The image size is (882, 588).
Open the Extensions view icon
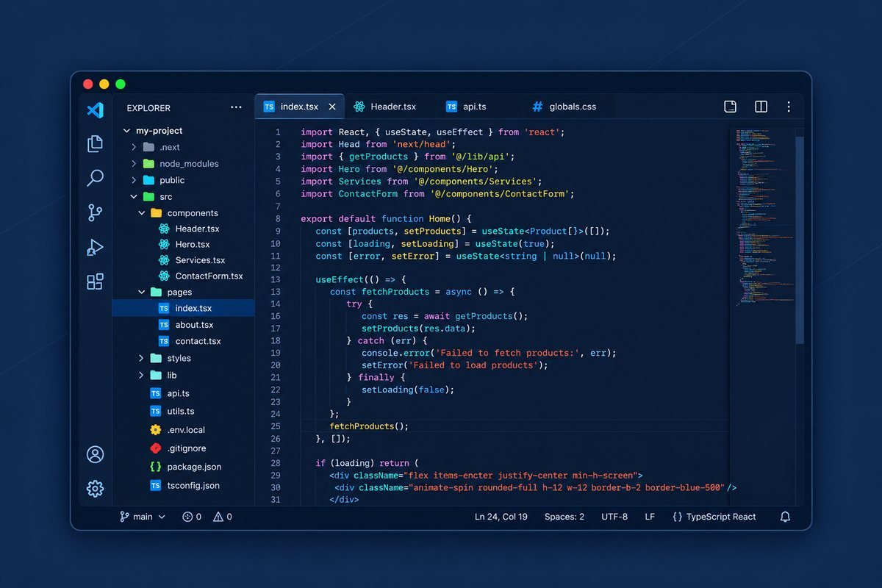point(95,282)
